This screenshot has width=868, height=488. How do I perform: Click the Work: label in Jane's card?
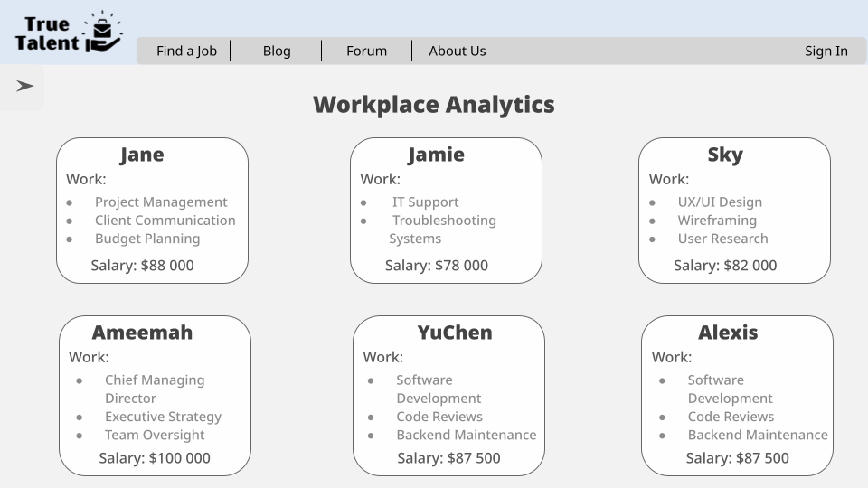click(x=86, y=179)
